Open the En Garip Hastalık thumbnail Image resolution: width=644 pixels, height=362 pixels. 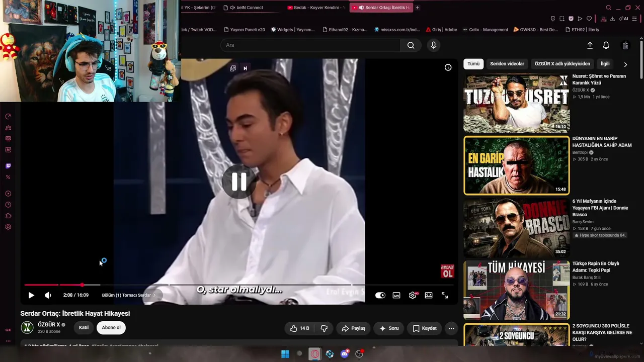[x=516, y=165]
